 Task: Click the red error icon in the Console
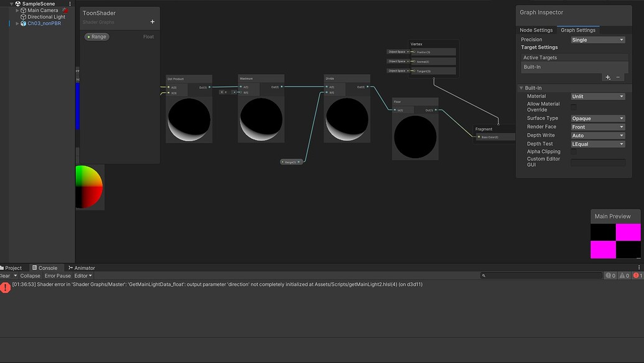click(x=5, y=288)
